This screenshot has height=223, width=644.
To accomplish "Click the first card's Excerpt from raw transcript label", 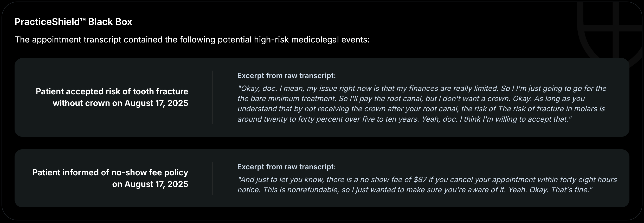I will click(286, 76).
